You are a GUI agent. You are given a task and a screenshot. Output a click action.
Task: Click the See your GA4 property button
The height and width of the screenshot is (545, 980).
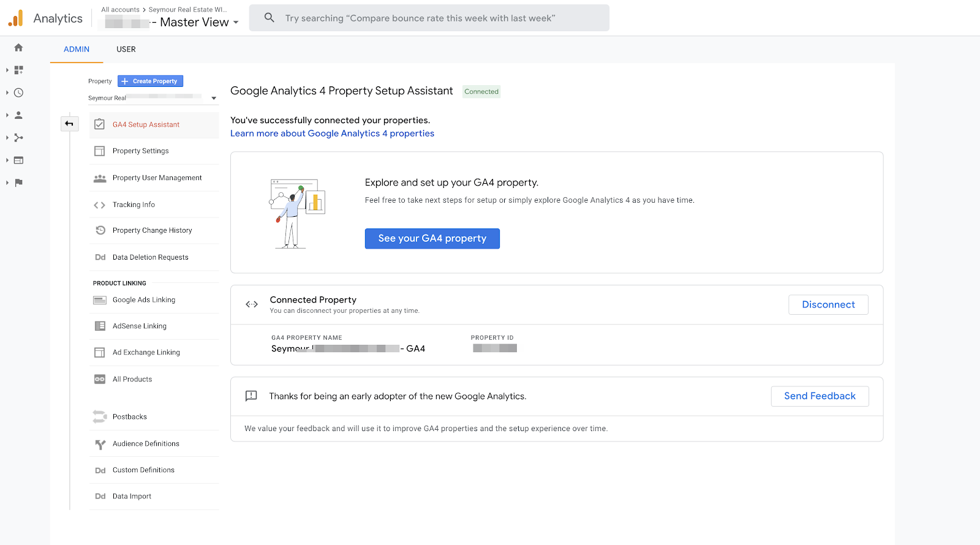click(x=432, y=238)
